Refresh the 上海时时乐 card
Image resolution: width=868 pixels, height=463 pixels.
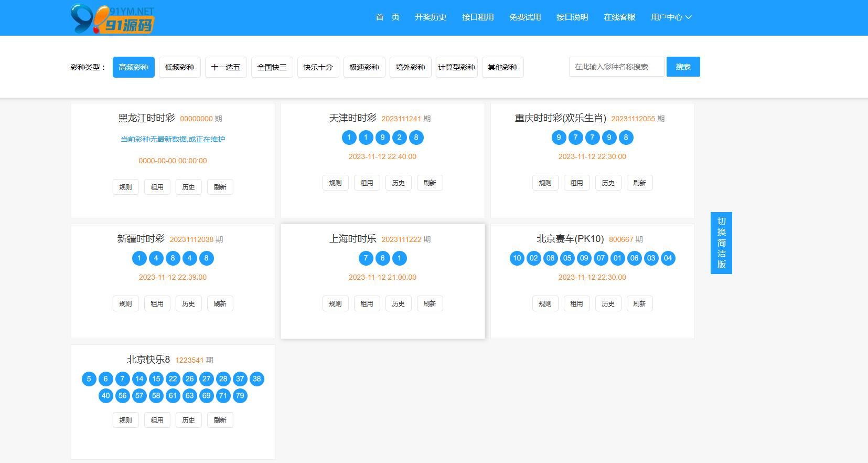click(x=430, y=303)
